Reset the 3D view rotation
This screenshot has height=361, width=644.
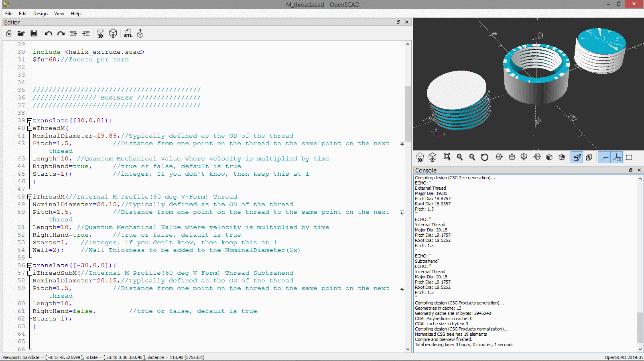(x=485, y=157)
